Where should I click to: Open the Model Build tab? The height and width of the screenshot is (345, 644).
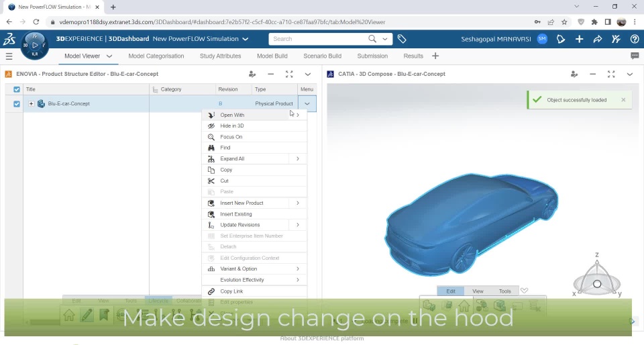272,56
